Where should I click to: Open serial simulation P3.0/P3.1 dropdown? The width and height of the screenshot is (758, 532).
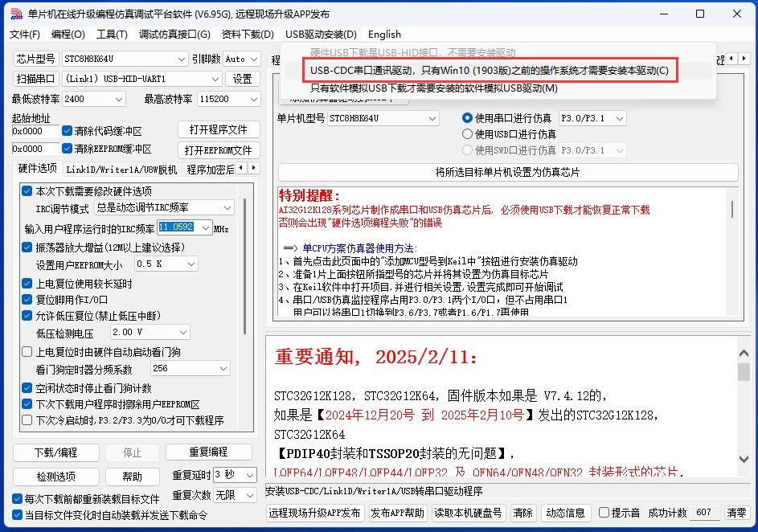(x=592, y=118)
